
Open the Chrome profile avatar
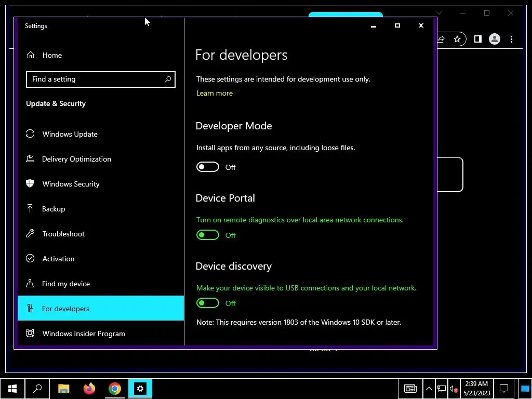[495, 39]
